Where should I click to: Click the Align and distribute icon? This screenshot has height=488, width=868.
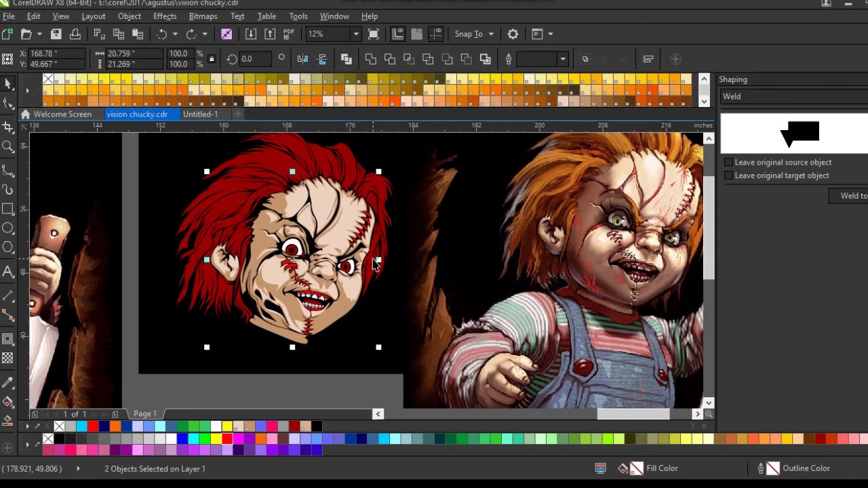[648, 59]
